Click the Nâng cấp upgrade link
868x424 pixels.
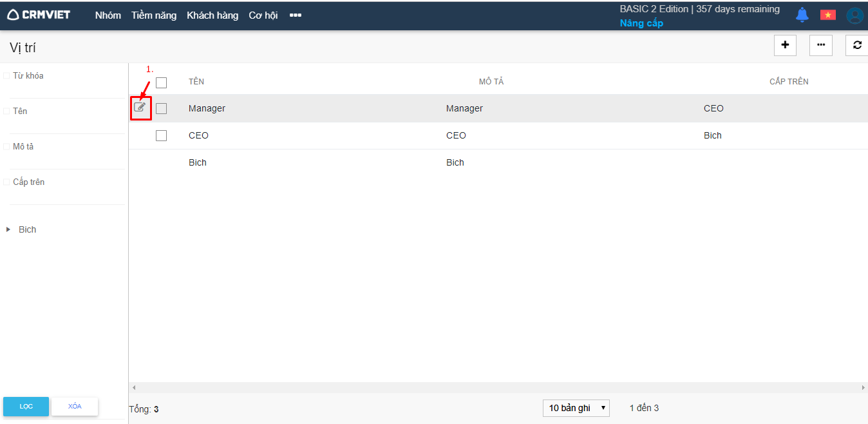pyautogui.click(x=641, y=23)
